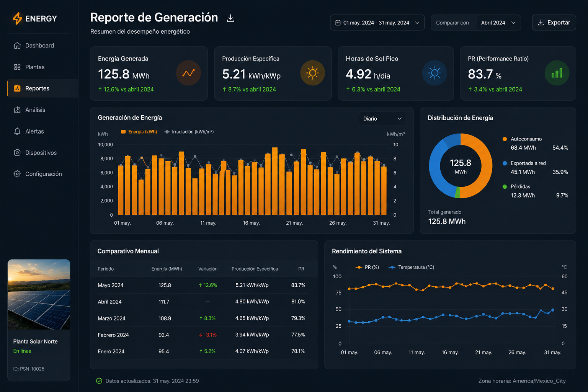Image resolution: width=588 pixels, height=392 pixels.
Task: Click the red down arrow in Febrero row
Action: pos(201,335)
